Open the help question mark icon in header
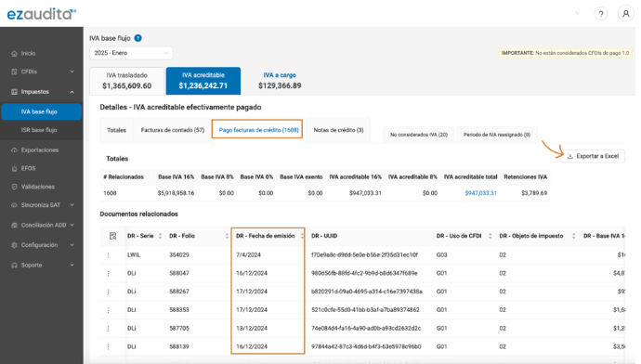 (600, 14)
